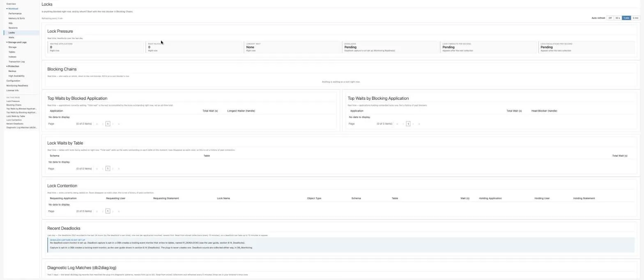Sort by Head Blocker (handle) column
The height and width of the screenshot is (280, 644).
(544, 111)
